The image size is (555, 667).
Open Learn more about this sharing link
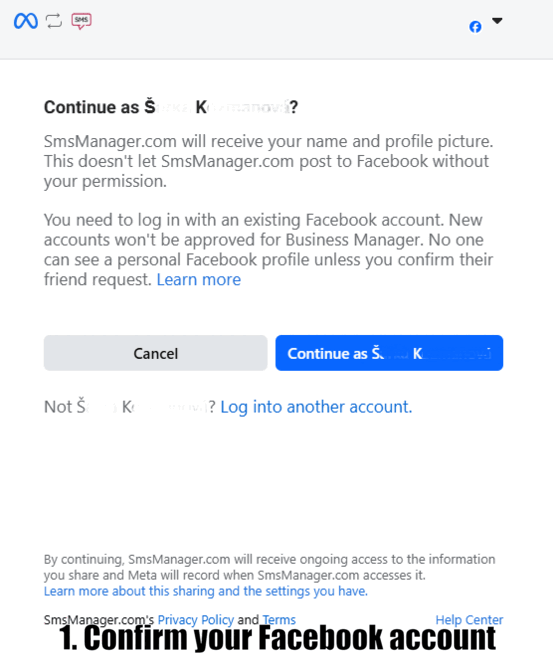tap(206, 593)
